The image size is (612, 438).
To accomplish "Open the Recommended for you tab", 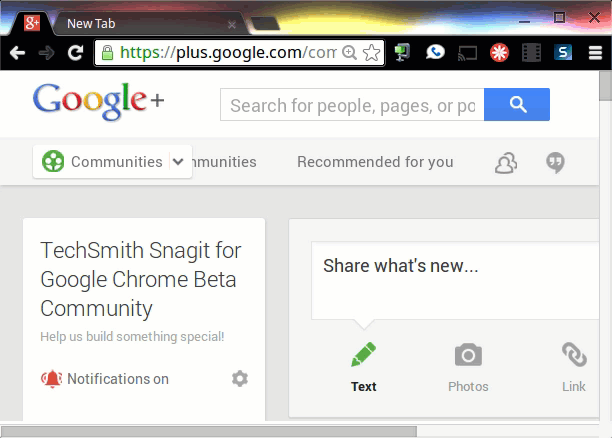I will (375, 162).
